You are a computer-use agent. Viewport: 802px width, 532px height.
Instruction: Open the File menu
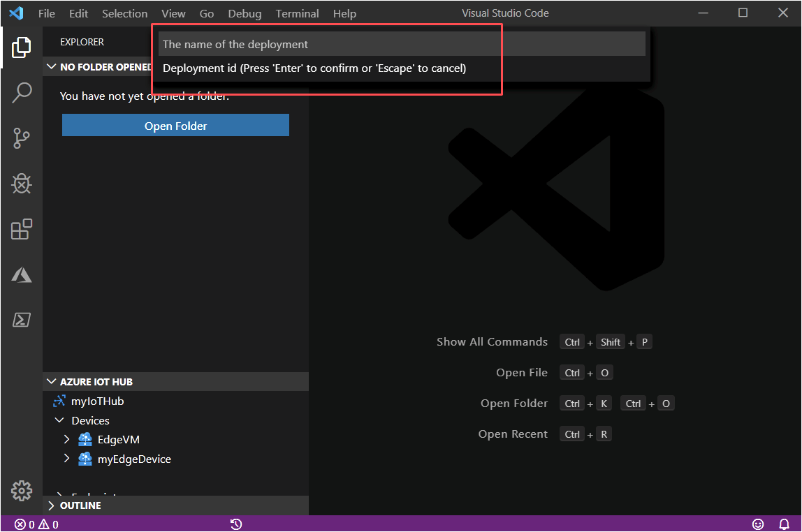click(x=47, y=14)
